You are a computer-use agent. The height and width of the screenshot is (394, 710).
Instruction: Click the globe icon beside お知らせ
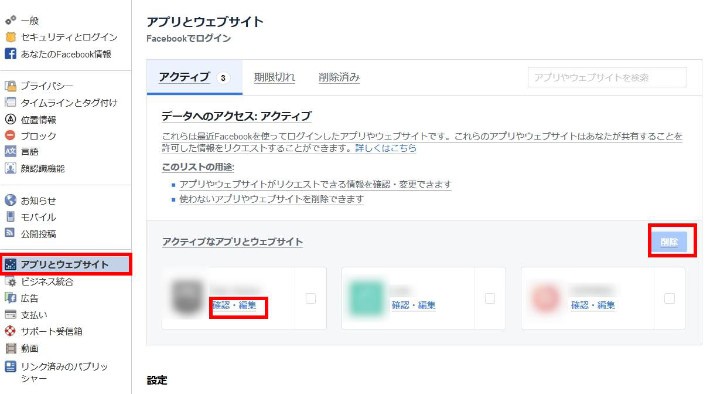tap(10, 200)
